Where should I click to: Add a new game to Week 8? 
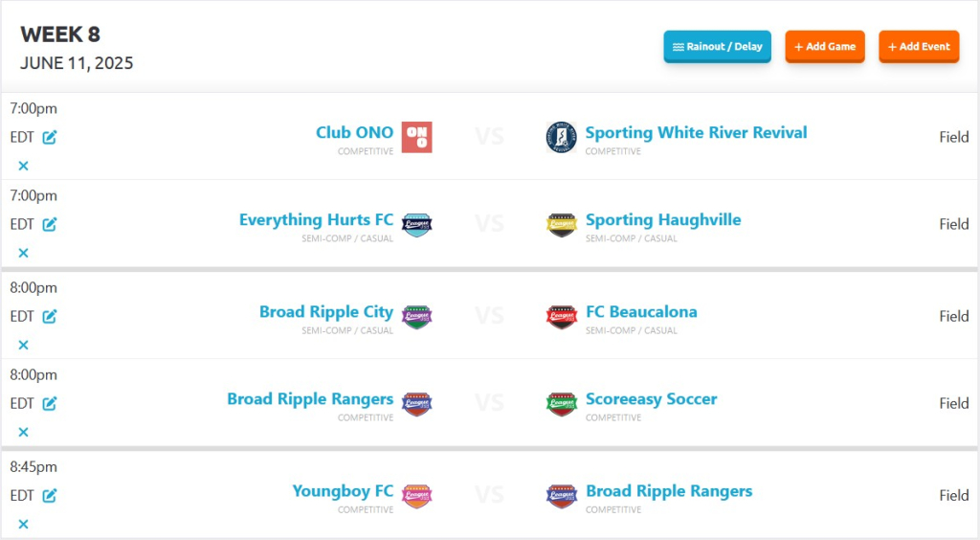coord(825,46)
